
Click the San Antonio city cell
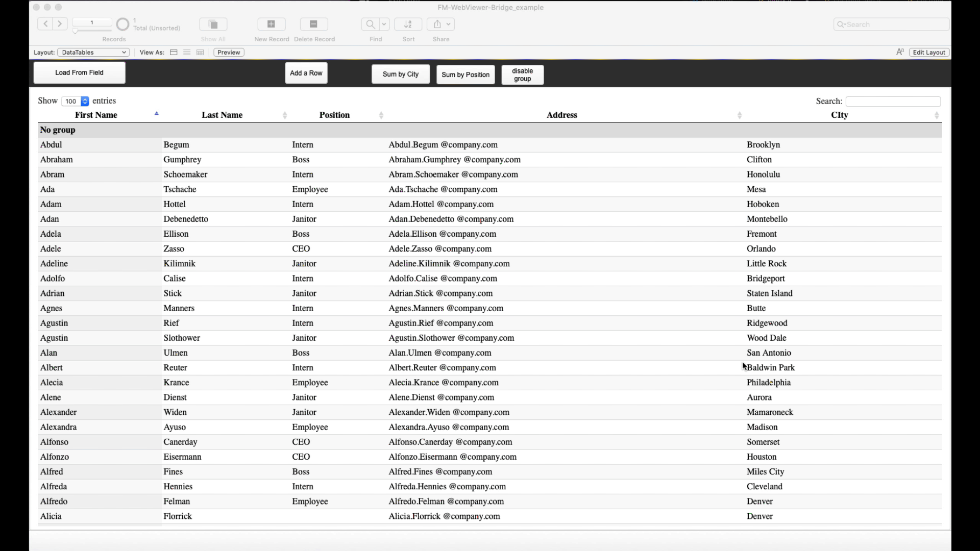[843, 353]
